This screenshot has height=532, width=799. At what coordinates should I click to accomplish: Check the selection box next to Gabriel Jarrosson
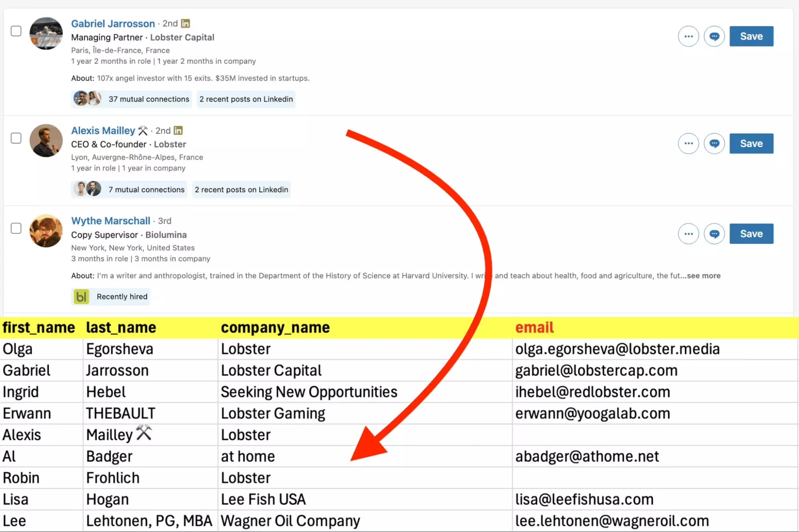16,31
